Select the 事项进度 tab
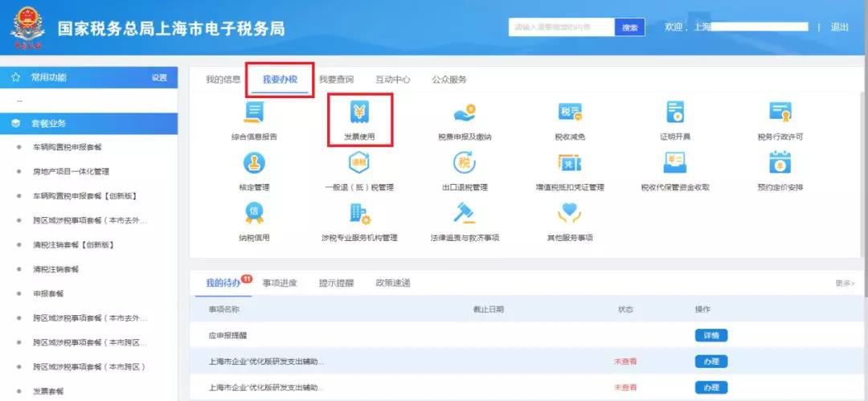868x401 pixels. point(280,283)
